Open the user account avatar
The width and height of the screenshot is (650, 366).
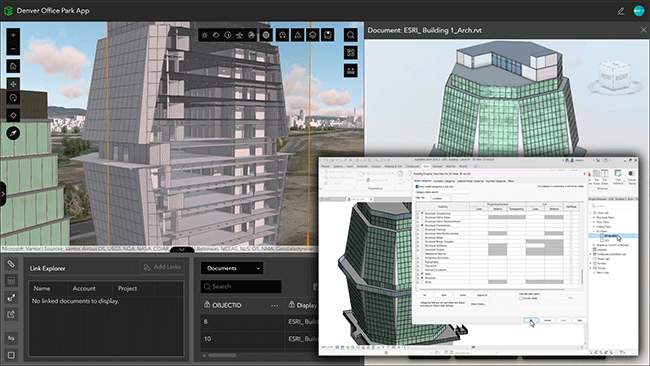tap(639, 11)
